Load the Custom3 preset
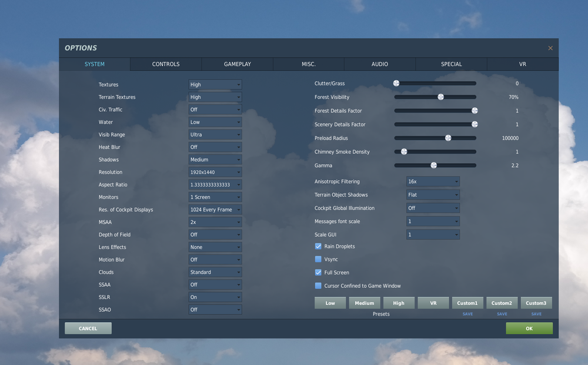Viewport: 588px width, 365px height. (x=536, y=303)
